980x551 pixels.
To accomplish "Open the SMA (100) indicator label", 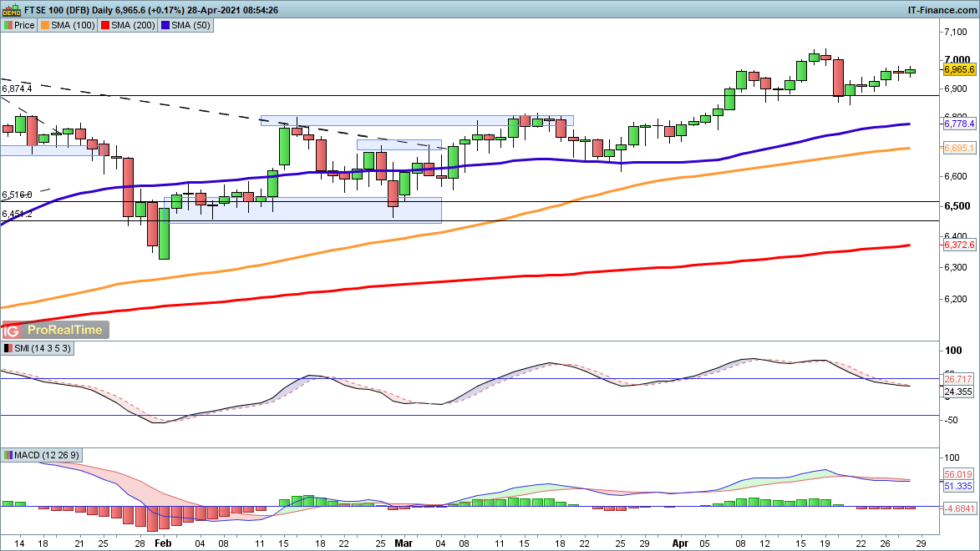I will pyautogui.click(x=72, y=25).
